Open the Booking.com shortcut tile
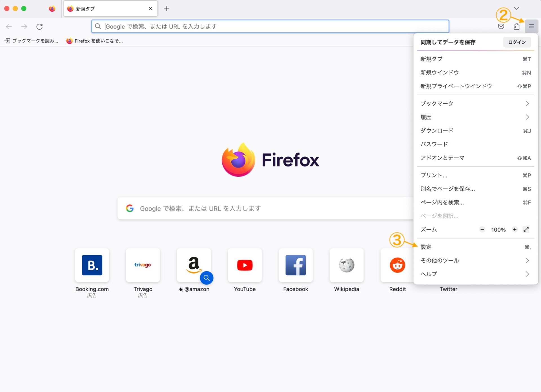 (92, 265)
